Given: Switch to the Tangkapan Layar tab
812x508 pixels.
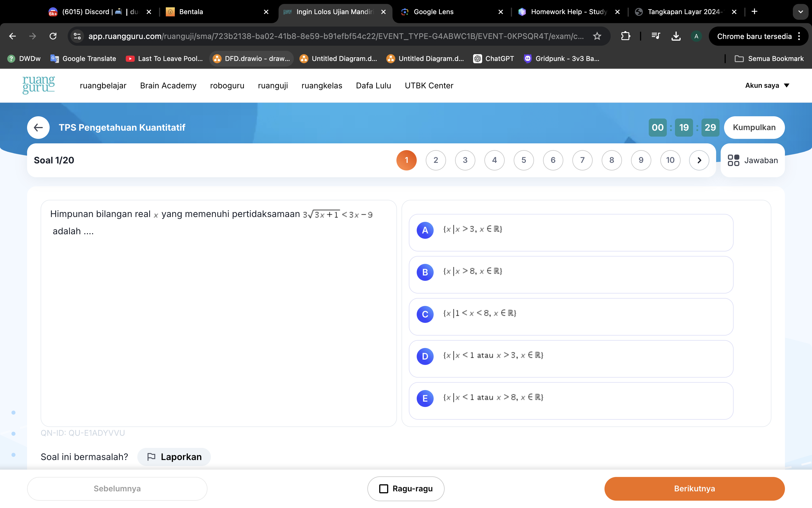Looking at the screenshot, I should 686,12.
